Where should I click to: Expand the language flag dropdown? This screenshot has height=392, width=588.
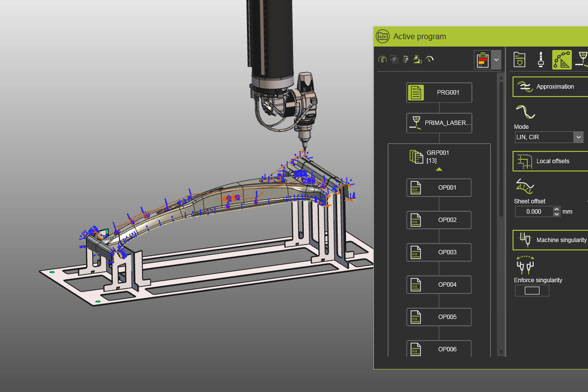496,59
